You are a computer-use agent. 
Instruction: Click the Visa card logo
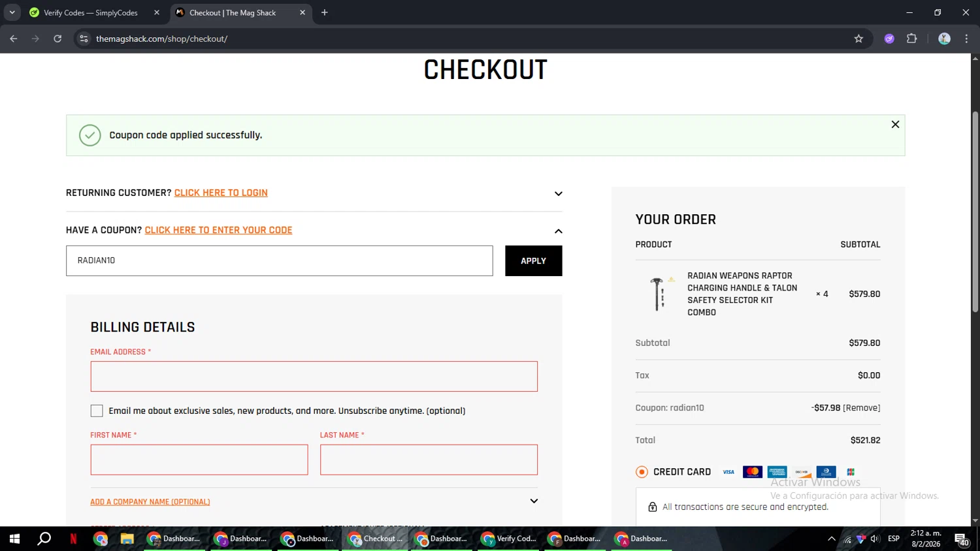tap(728, 472)
